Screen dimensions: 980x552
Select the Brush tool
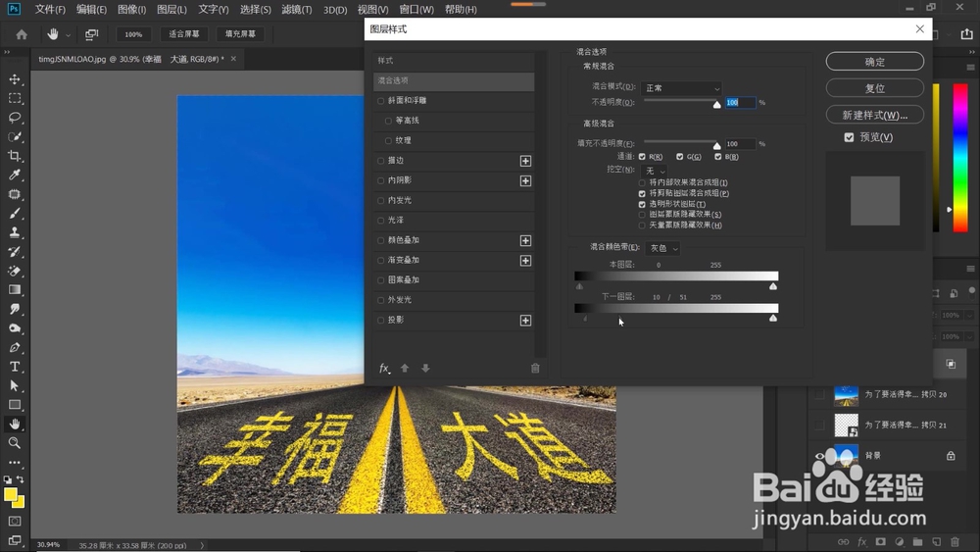15,213
